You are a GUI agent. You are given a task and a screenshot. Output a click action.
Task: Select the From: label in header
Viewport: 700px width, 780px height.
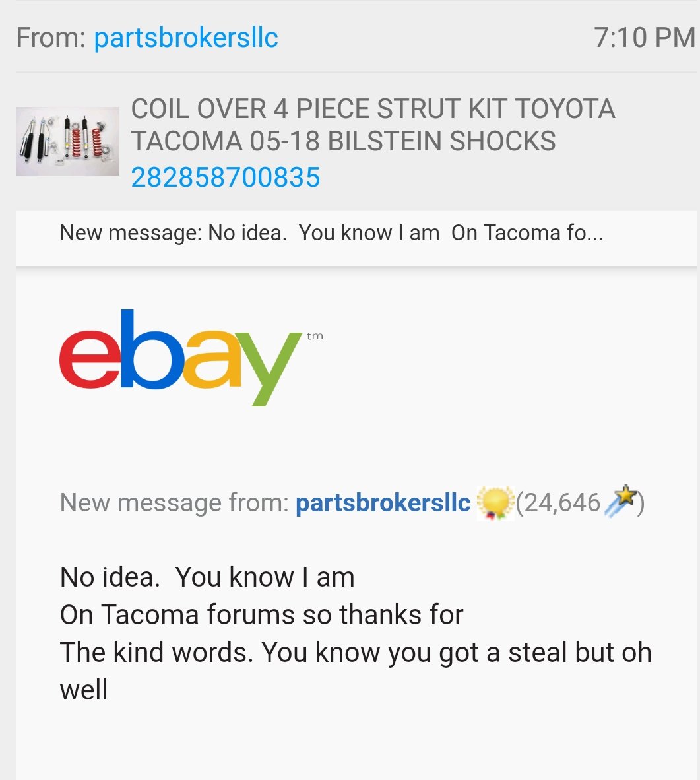pos(51,38)
